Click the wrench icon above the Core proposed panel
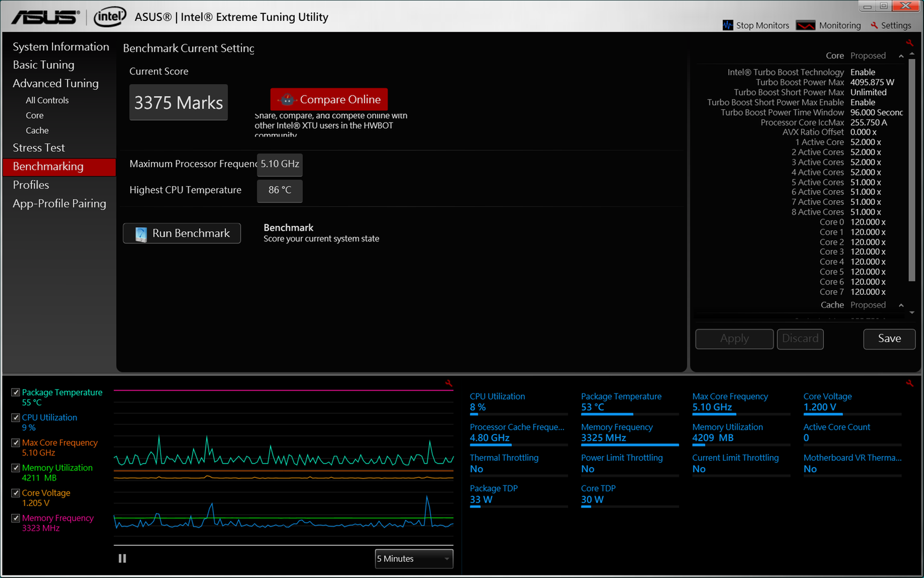Screen dimensions: 924x578 [910, 43]
